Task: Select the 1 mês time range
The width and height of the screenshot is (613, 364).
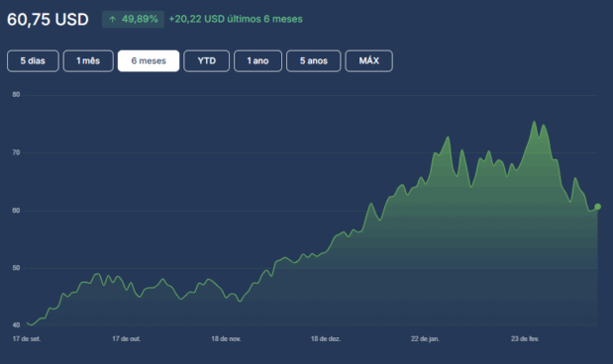Action: tap(88, 61)
